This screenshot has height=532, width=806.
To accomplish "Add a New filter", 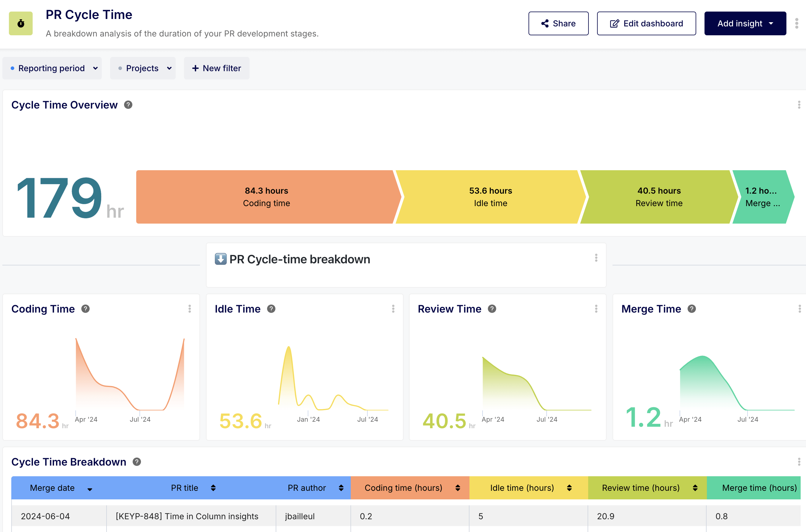I will click(x=217, y=68).
